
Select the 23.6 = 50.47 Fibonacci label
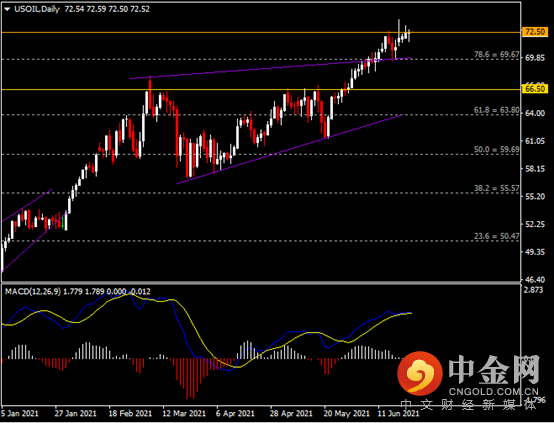[496, 236]
